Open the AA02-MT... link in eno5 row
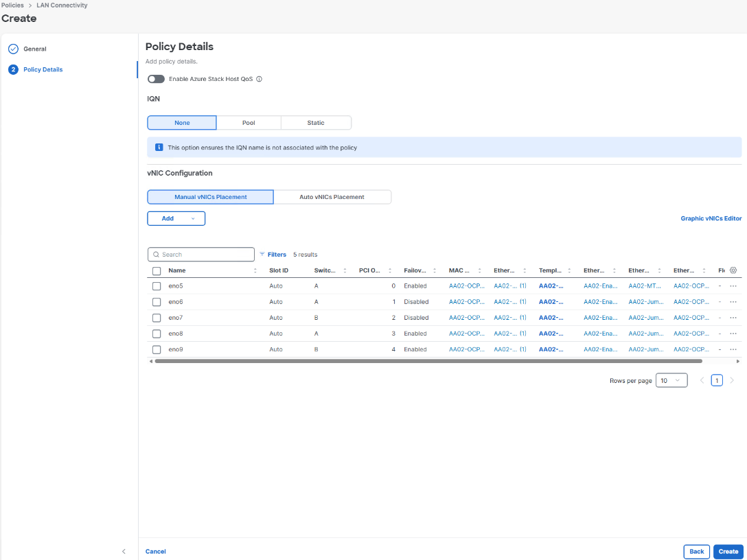Image resolution: width=747 pixels, height=560 pixels. click(x=645, y=286)
